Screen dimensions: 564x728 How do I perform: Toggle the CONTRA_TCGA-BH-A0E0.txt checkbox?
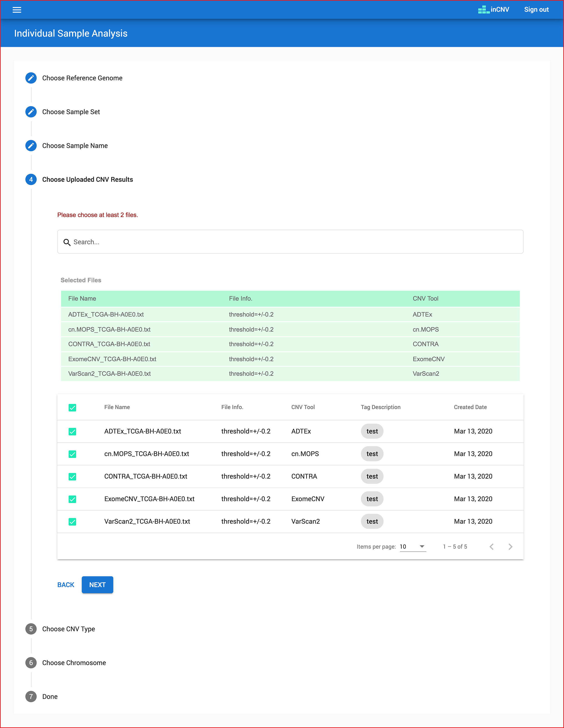72,477
